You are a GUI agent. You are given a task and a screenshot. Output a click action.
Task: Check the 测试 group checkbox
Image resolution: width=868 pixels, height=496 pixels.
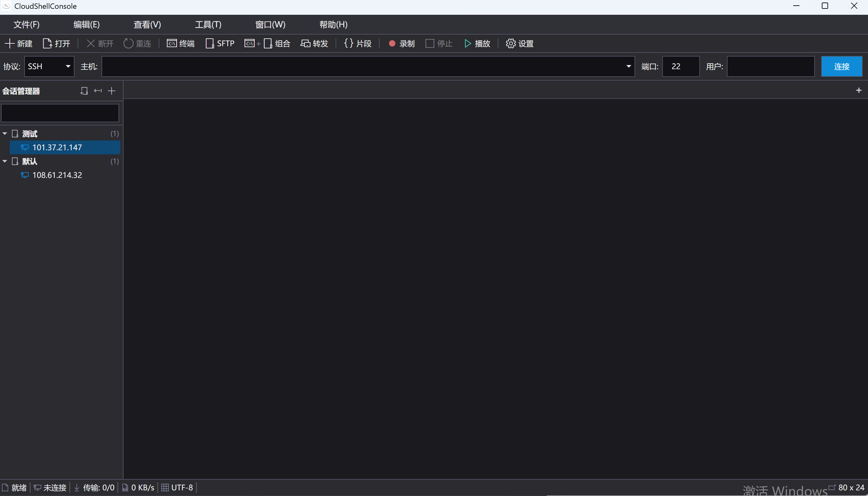(15, 134)
